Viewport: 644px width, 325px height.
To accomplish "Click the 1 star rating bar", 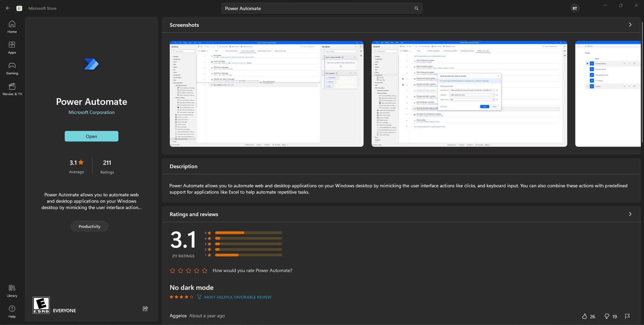I will click(x=249, y=255).
